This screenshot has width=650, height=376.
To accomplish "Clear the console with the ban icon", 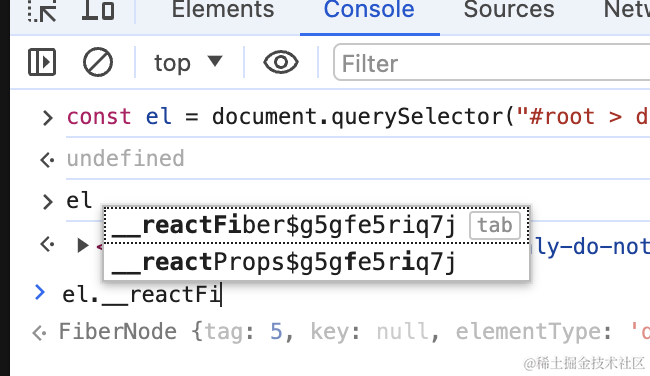I will coord(98,62).
